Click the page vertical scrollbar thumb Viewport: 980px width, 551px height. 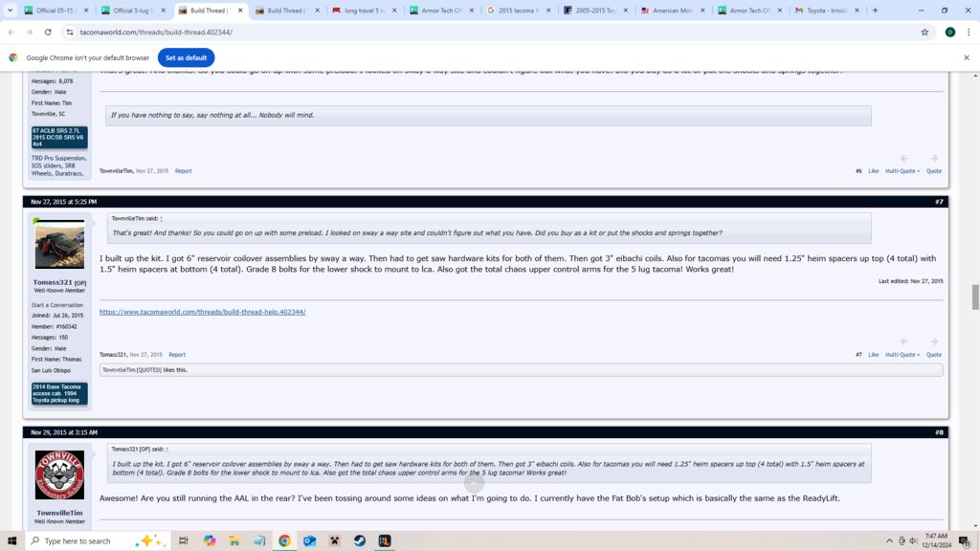tap(975, 297)
